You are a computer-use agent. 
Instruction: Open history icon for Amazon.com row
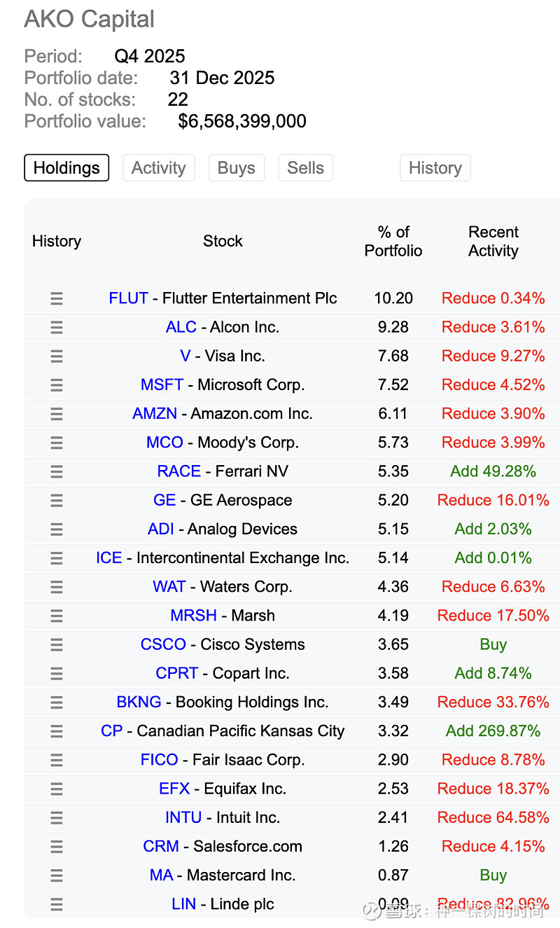57,414
